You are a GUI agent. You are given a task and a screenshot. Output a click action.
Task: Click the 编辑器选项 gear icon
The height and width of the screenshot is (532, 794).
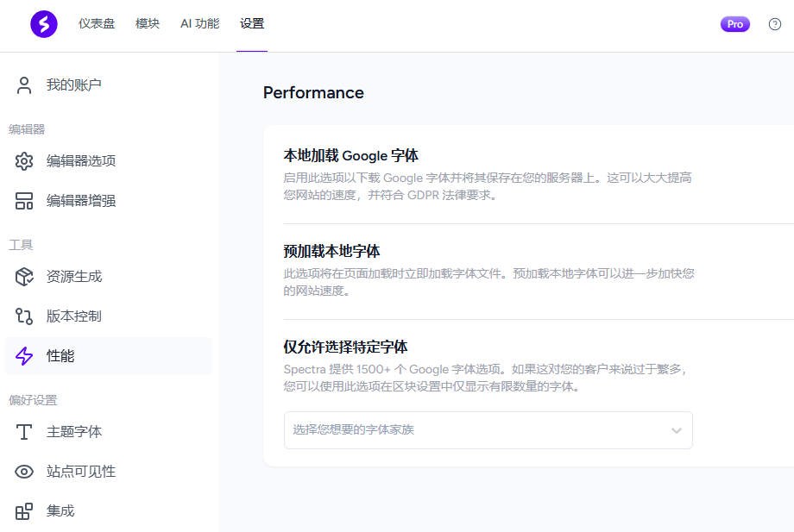[24, 161]
